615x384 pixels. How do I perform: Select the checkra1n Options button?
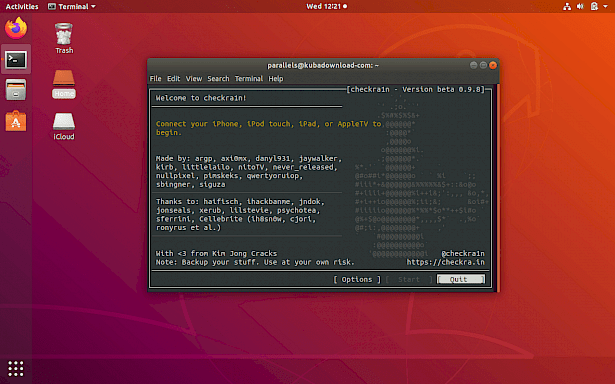click(357, 279)
